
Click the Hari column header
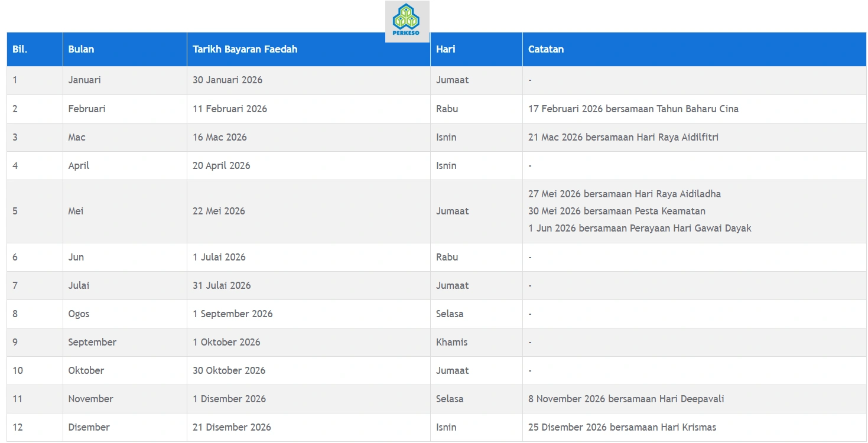[446, 49]
